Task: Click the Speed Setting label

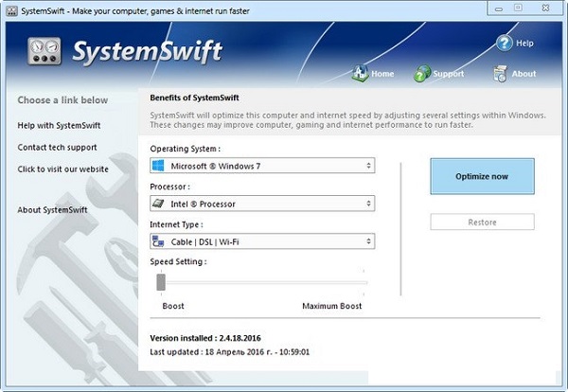Action: [x=178, y=261]
